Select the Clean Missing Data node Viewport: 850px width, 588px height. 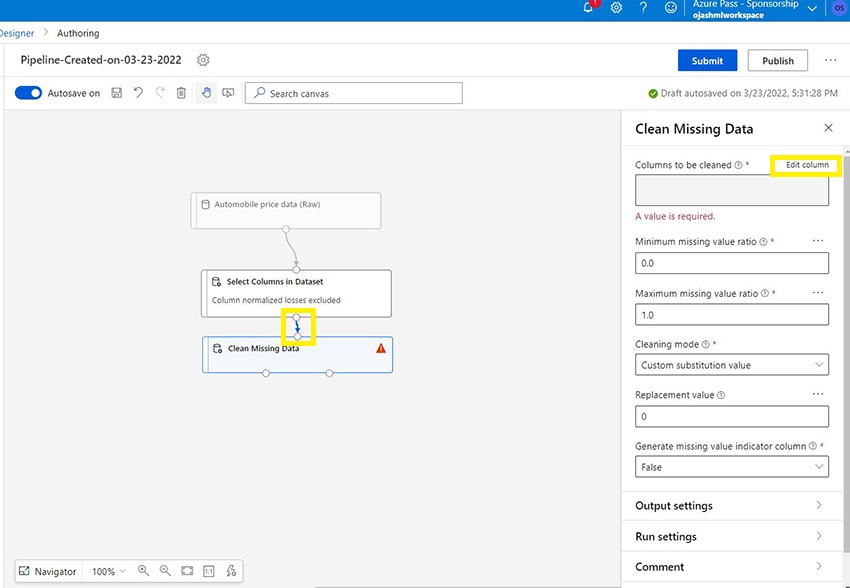tap(298, 354)
